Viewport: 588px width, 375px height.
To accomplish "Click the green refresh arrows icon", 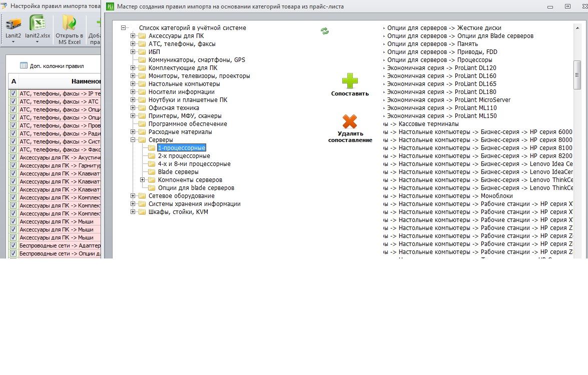I will pyautogui.click(x=325, y=31).
